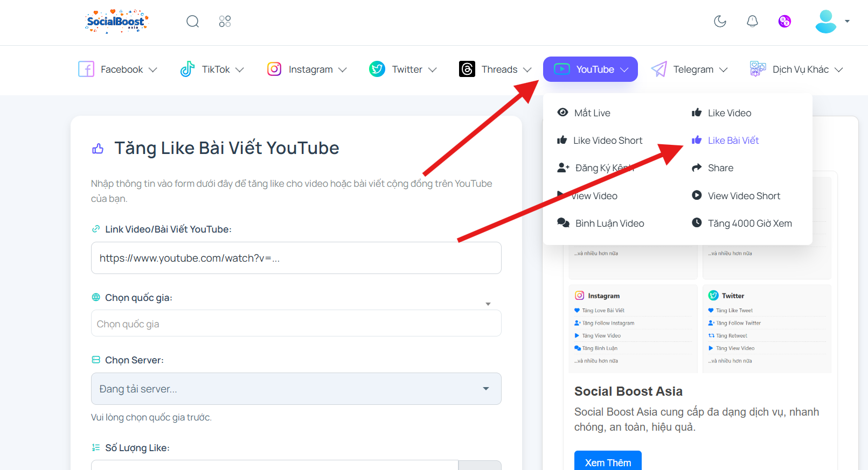Image resolution: width=868 pixels, height=470 pixels.
Task: Click the Telegram paper plane icon
Action: point(659,69)
